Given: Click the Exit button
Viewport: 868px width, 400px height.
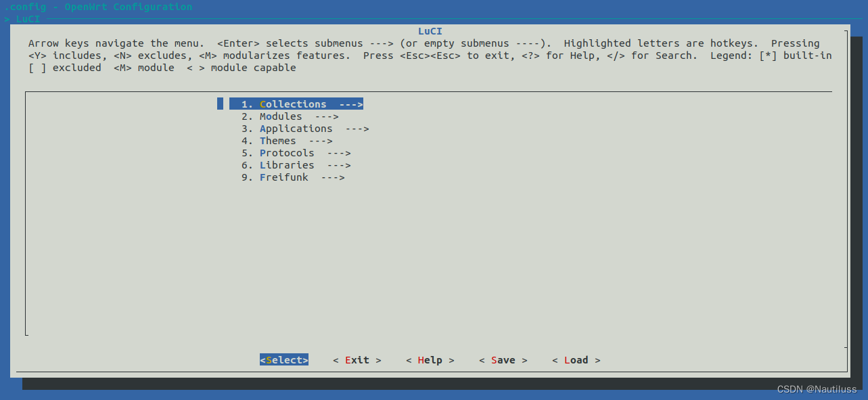Looking at the screenshot, I should click(357, 360).
